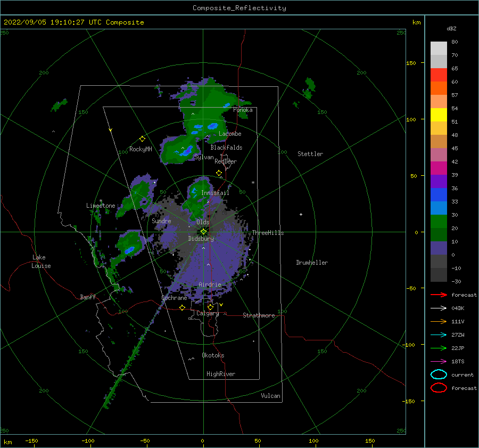Click the Limestone label
Image resolution: width=479 pixels, height=448 pixels.
click(101, 206)
